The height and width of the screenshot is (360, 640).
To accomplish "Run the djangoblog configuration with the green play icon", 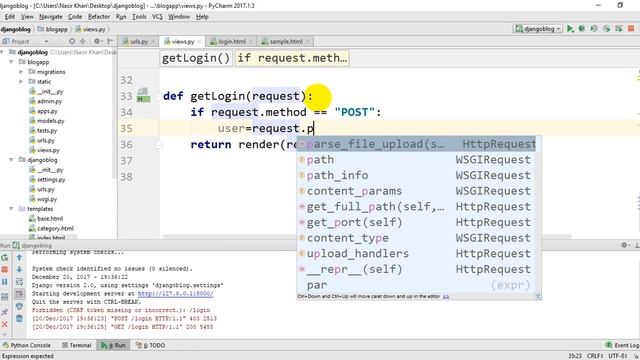I will point(570,29).
